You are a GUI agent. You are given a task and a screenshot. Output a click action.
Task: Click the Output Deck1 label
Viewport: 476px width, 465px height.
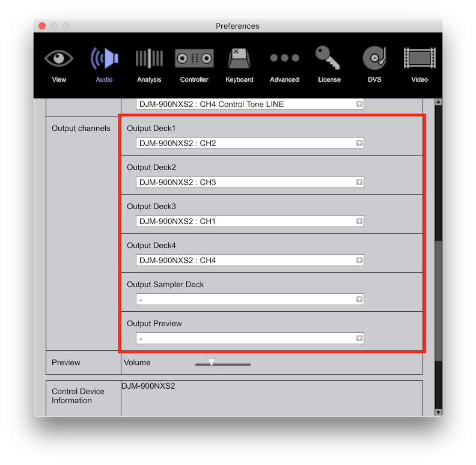151,129
